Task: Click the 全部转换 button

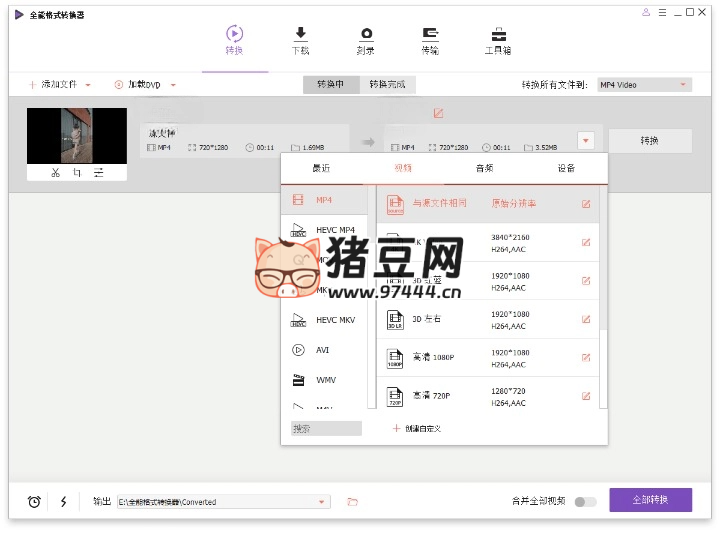Action: click(x=651, y=499)
